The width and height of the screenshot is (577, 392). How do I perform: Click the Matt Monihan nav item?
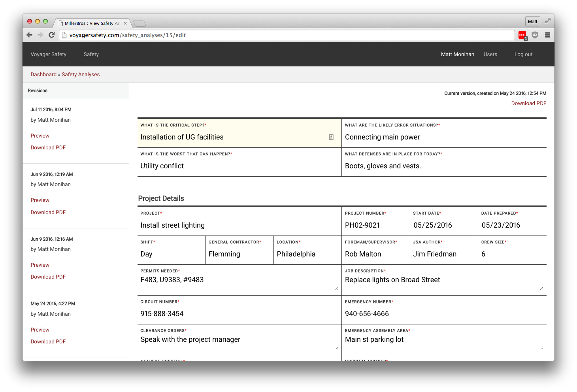[x=458, y=55]
